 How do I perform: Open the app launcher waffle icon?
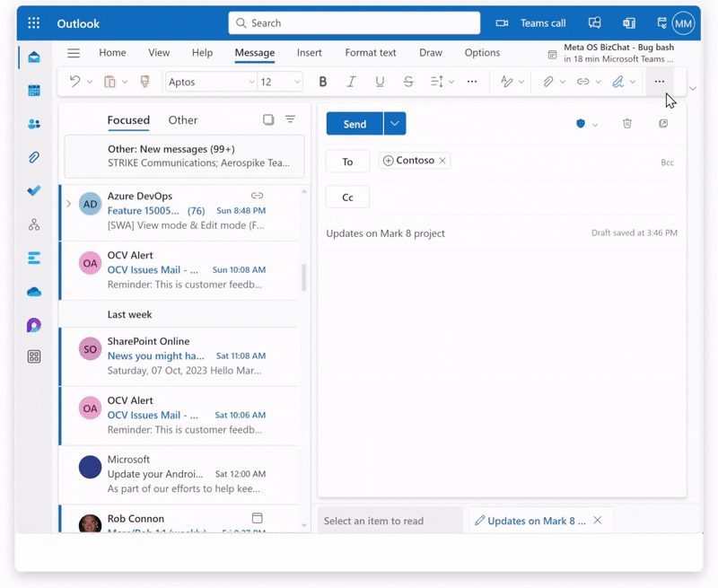click(34, 23)
